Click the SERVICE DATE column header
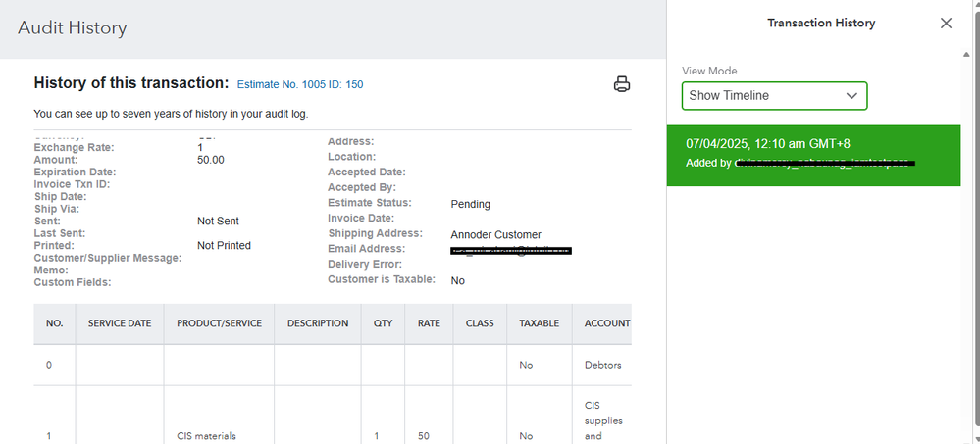The image size is (980, 444). coord(120,323)
